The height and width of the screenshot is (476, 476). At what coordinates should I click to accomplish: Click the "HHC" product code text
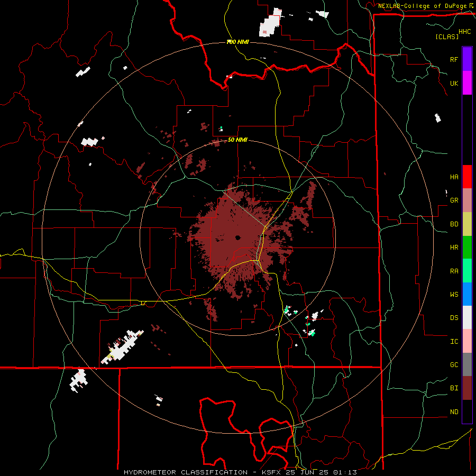(465, 32)
